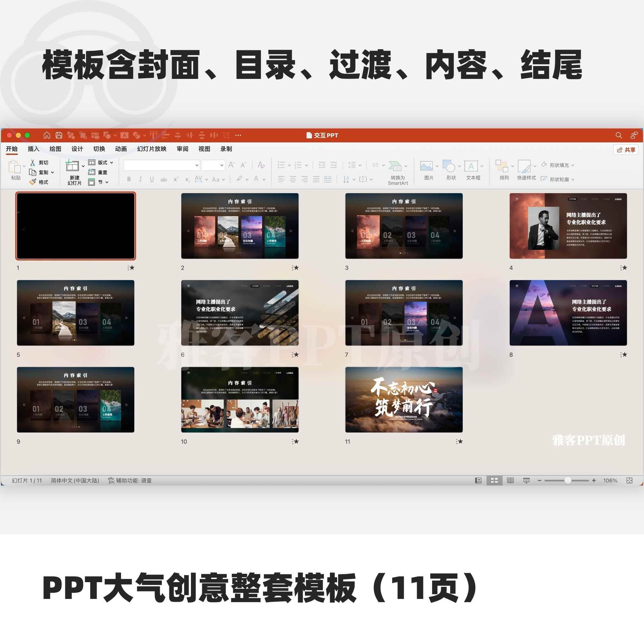Click the 剪切 cut button
Image resolution: width=644 pixels, height=644 pixels.
(39, 162)
